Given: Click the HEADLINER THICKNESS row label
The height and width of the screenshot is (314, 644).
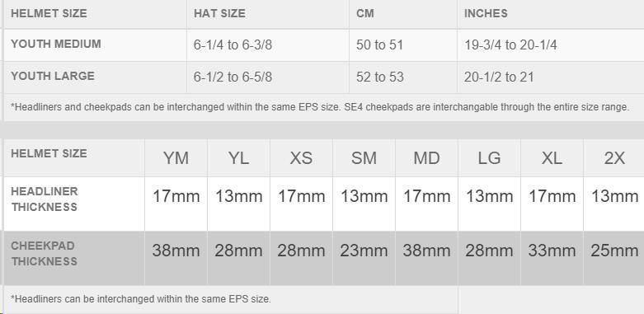Looking at the screenshot, I should click(x=45, y=199).
